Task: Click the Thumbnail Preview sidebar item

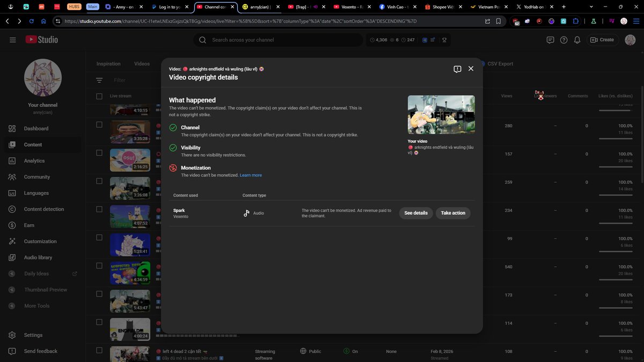Action: (x=42, y=289)
